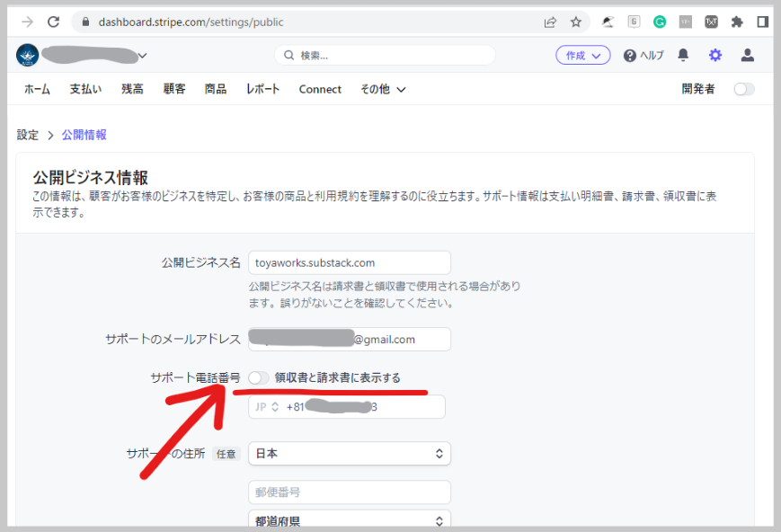Click the 検索 search field

point(385,56)
